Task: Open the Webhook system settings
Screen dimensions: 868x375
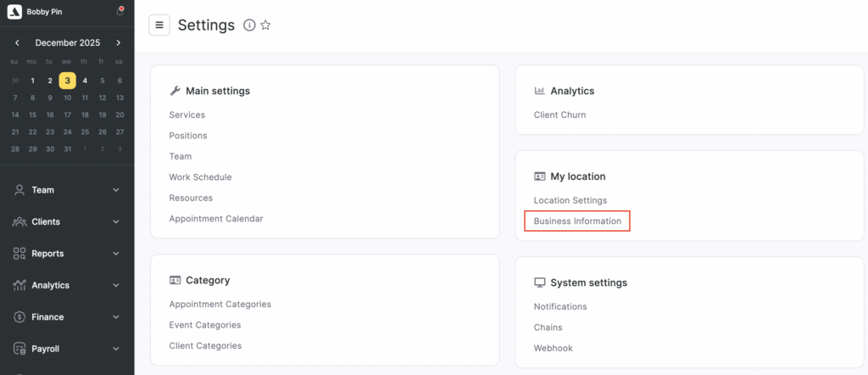Action: point(552,348)
